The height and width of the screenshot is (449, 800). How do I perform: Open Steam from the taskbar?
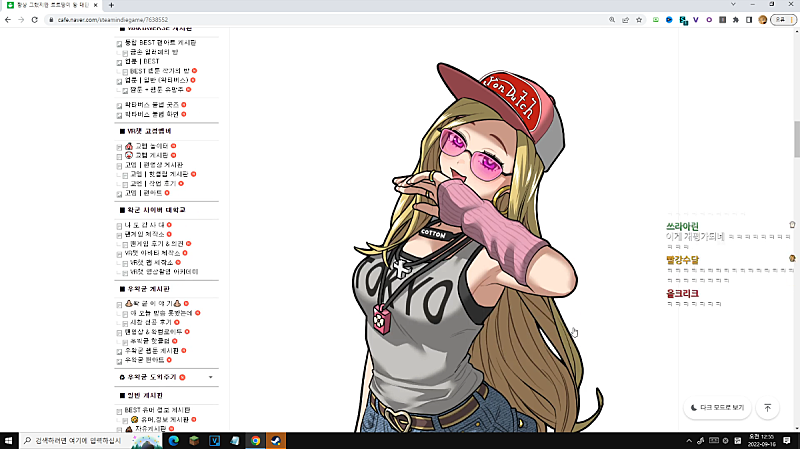point(276,440)
